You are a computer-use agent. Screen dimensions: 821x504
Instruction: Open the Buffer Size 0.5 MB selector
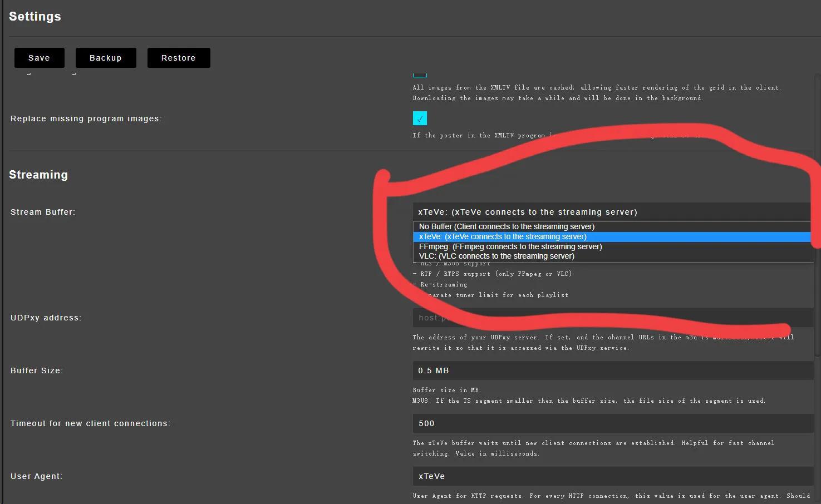tap(611, 370)
